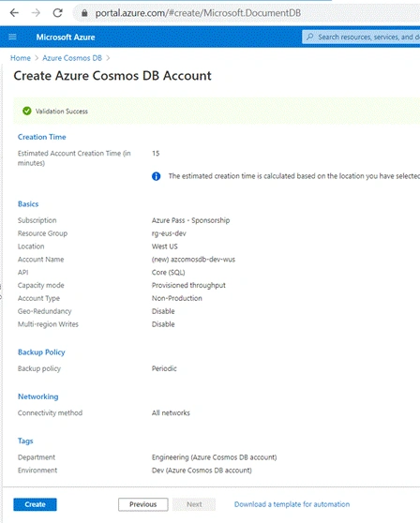Select the 'Core (SQL)' API value
420x523 pixels.
[x=168, y=273]
